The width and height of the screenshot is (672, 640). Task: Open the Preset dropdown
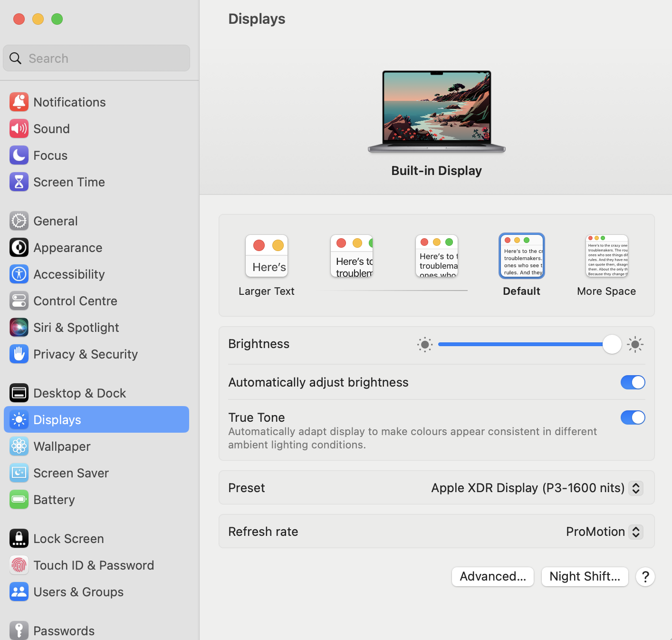tap(636, 488)
